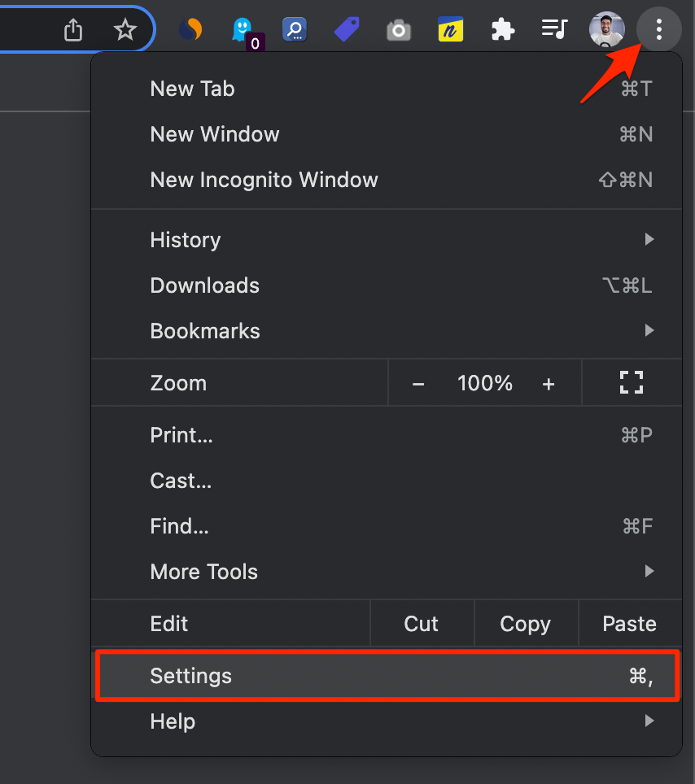Select New Incognito Window

click(264, 180)
